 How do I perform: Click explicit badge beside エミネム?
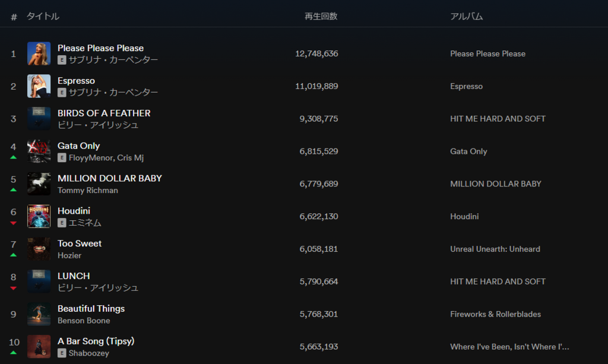tap(62, 223)
